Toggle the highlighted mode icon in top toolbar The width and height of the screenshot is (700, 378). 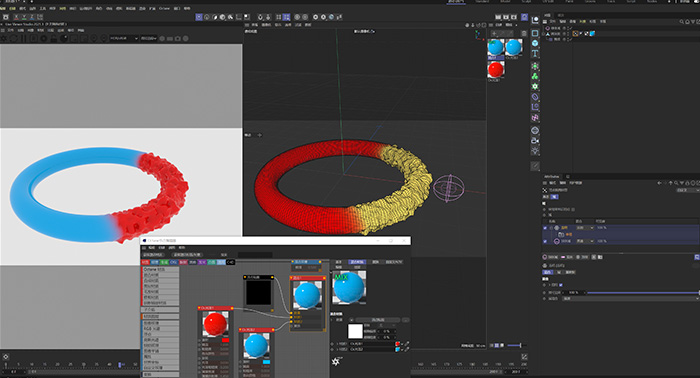199,17
